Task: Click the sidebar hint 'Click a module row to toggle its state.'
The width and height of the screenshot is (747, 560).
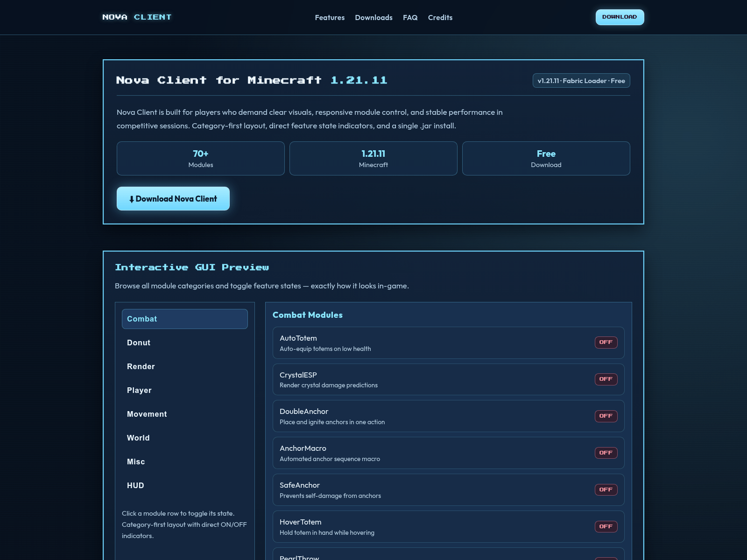Action: (x=178, y=514)
